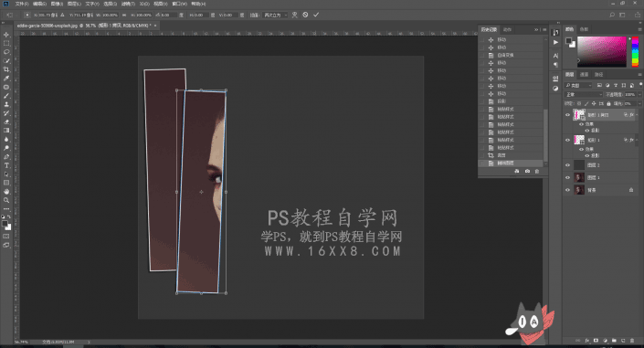Open the search icon at top right
The height and width of the screenshot is (348, 644).
point(612,15)
